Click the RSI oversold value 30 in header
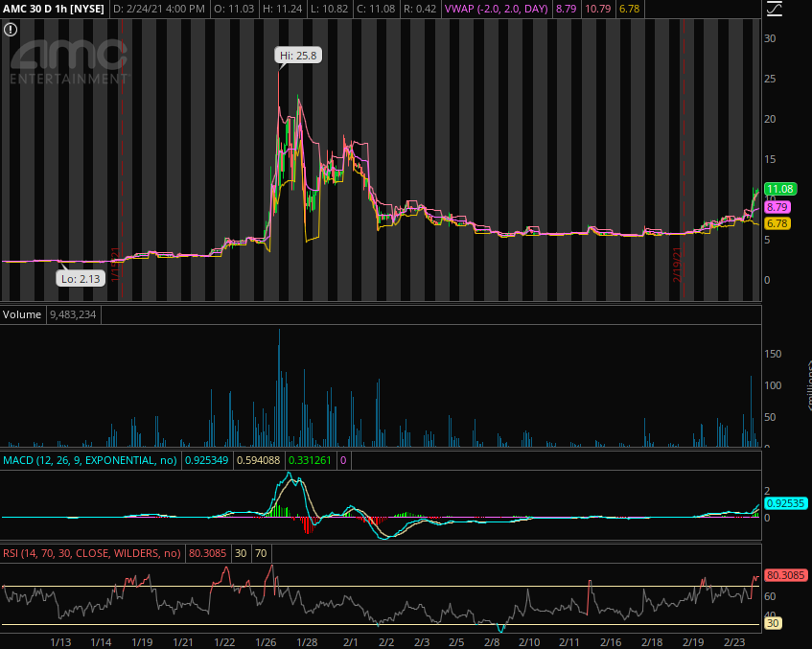 241,553
